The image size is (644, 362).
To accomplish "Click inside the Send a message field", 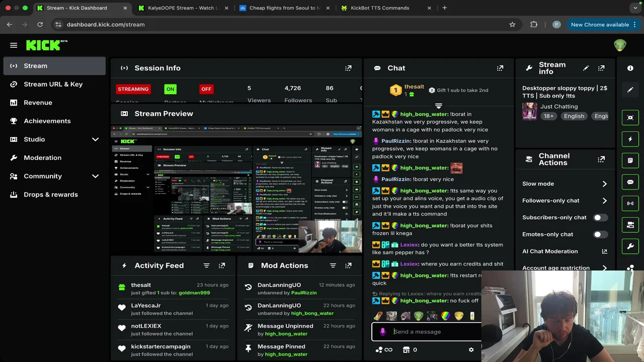I will pos(428,332).
